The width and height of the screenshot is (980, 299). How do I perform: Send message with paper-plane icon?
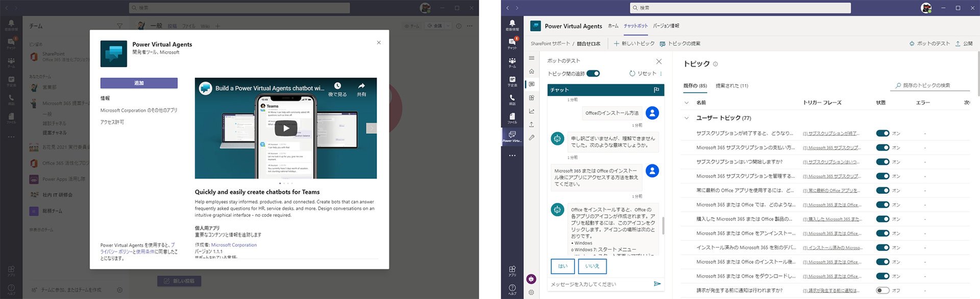click(x=657, y=284)
